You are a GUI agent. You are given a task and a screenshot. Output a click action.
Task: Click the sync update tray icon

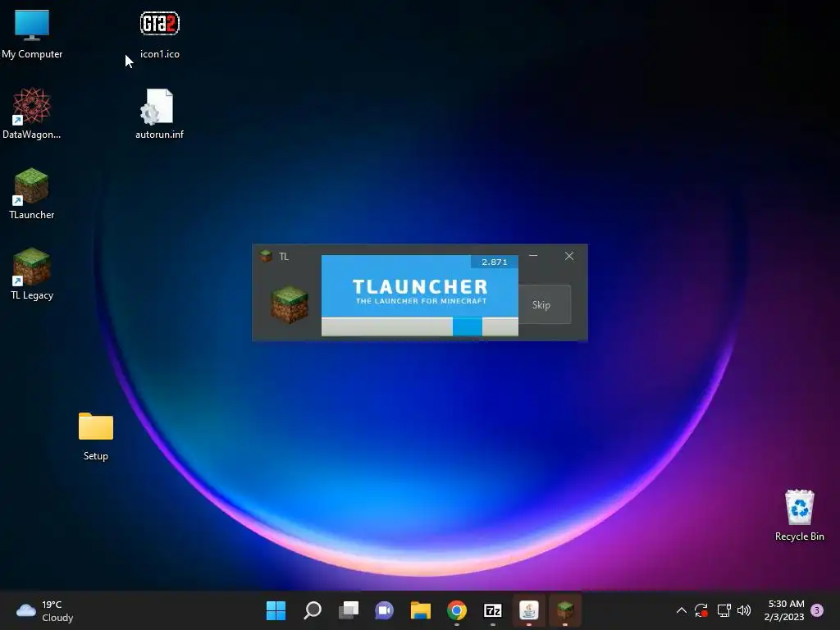click(701, 610)
